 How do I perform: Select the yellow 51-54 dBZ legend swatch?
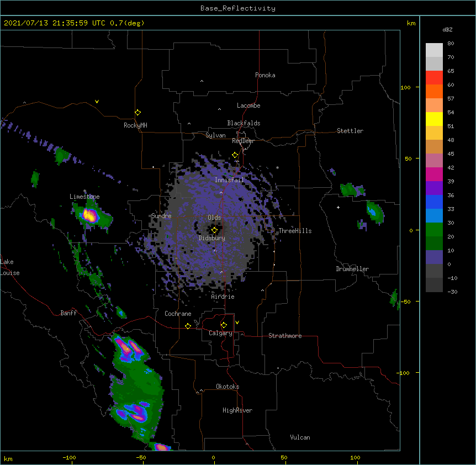(x=434, y=119)
